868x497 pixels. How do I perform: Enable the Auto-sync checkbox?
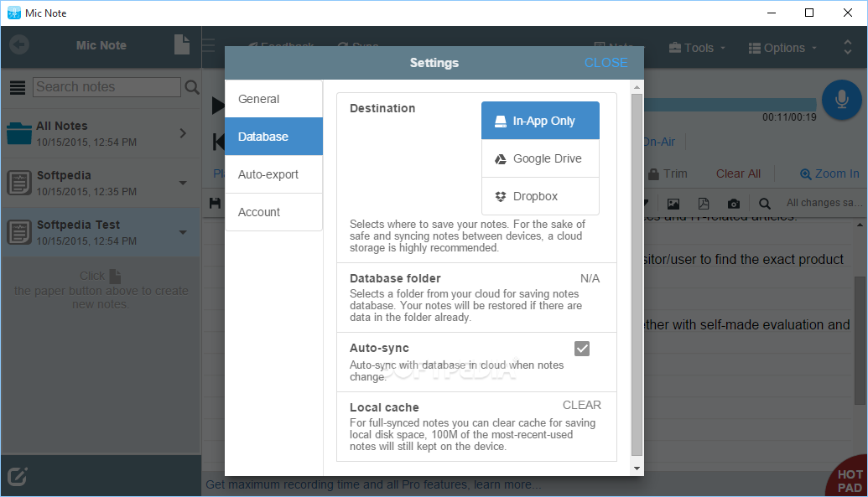(582, 349)
